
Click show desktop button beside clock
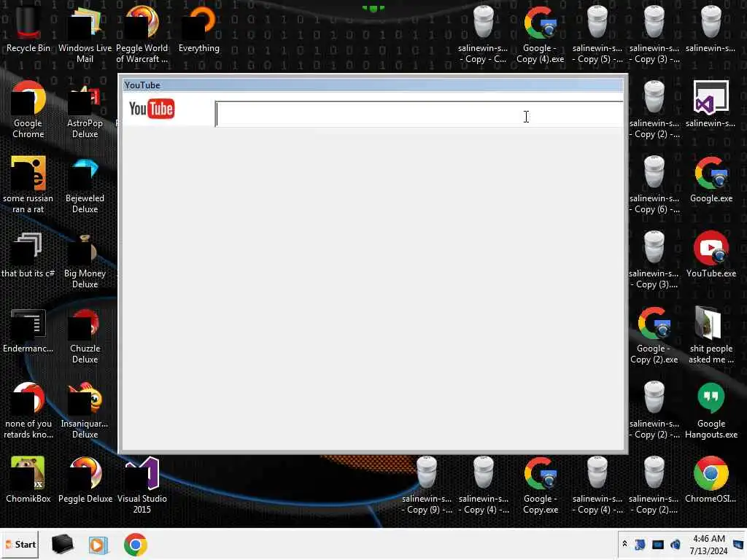click(x=739, y=544)
